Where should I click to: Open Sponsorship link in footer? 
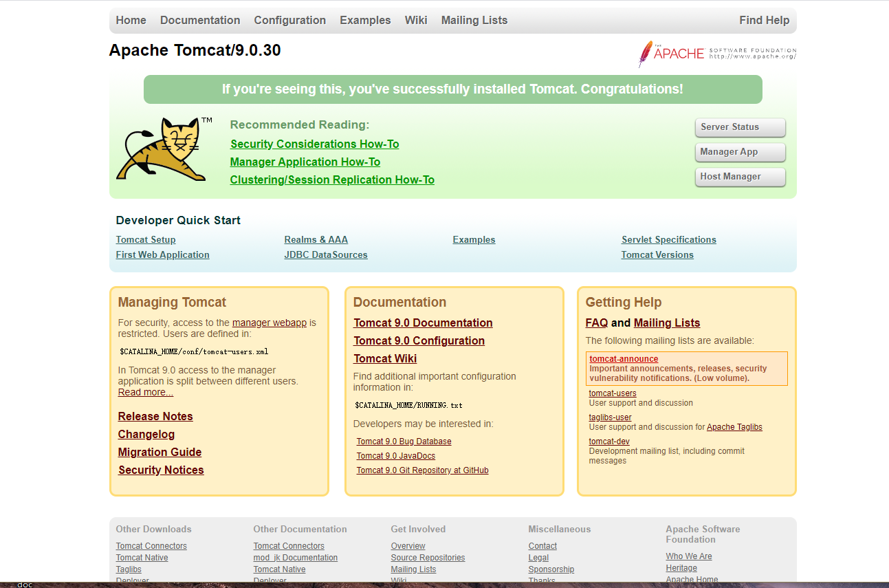[551, 569]
